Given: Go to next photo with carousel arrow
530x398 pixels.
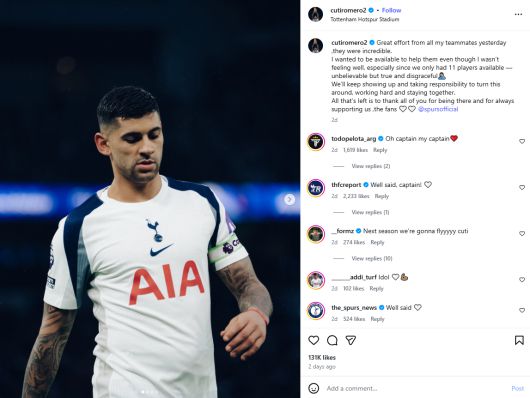Looking at the screenshot, I should 289,200.
